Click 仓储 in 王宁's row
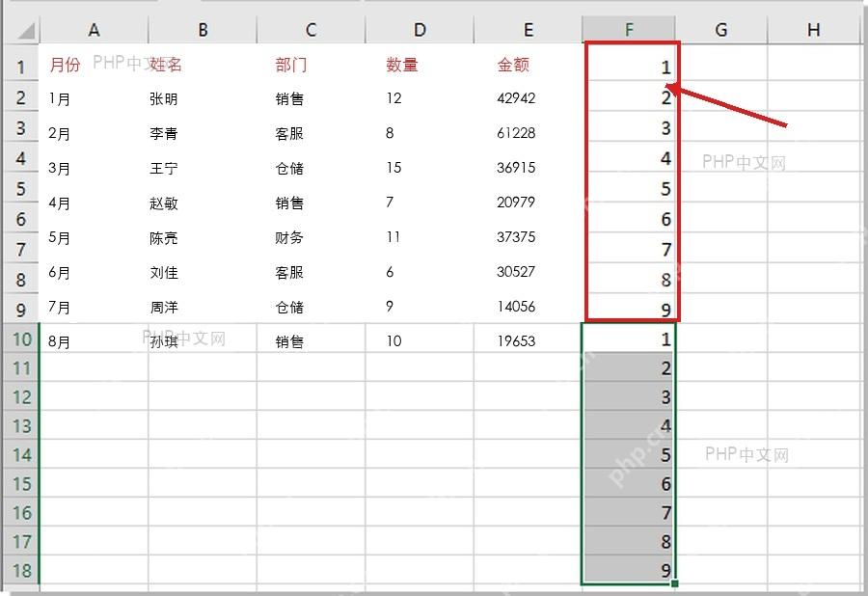The height and width of the screenshot is (596, 868). [x=289, y=168]
